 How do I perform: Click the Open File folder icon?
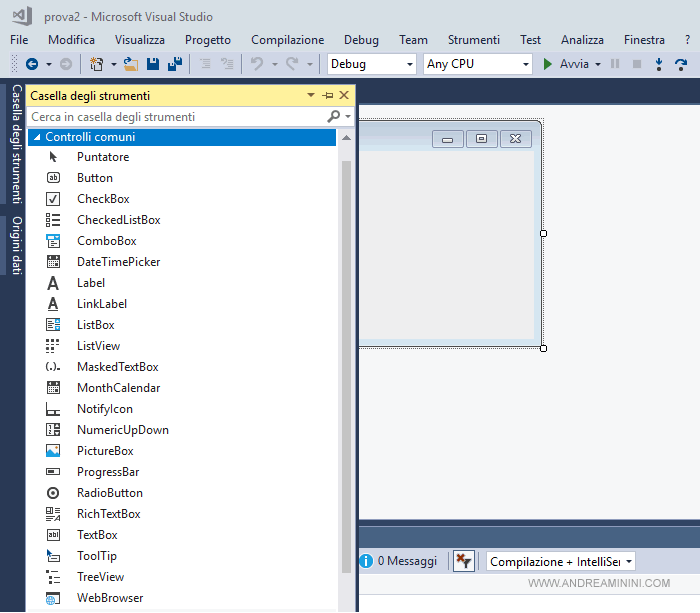131,64
